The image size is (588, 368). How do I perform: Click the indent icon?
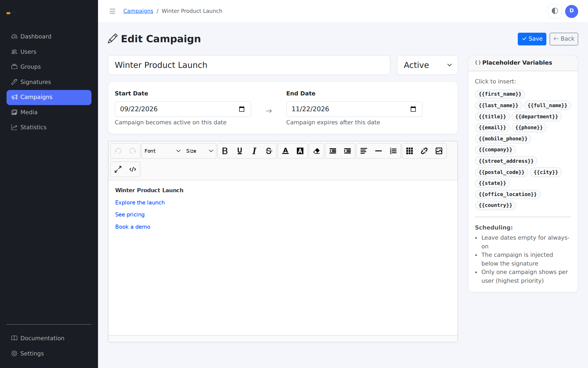[347, 151]
